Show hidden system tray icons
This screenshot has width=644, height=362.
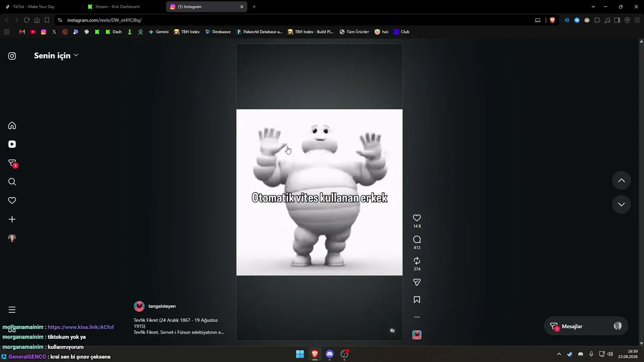click(558, 354)
